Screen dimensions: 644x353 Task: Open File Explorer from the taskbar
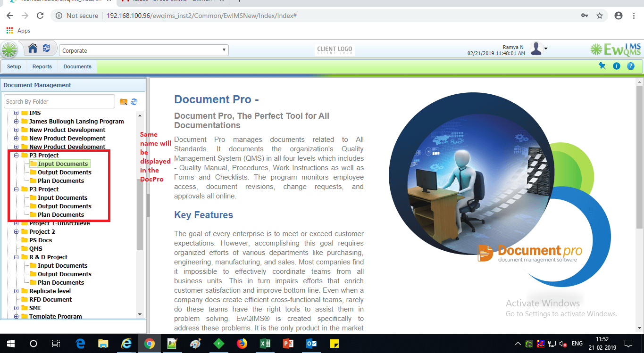click(x=103, y=344)
